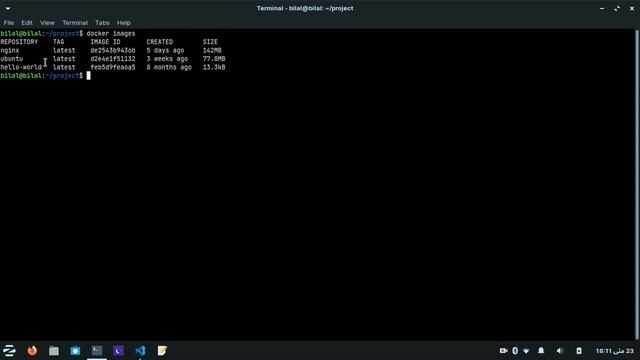Open the File menu
This screenshot has height=360, width=640.
(x=9, y=23)
